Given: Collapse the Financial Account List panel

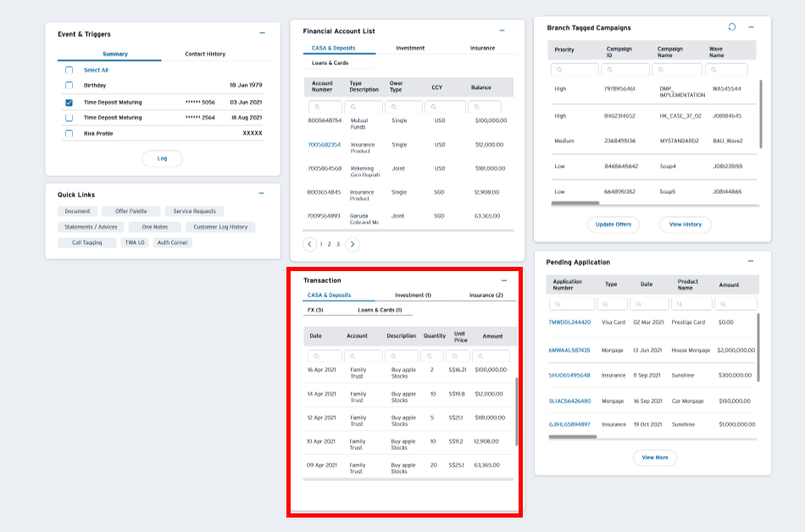Looking at the screenshot, I should pos(502,30).
